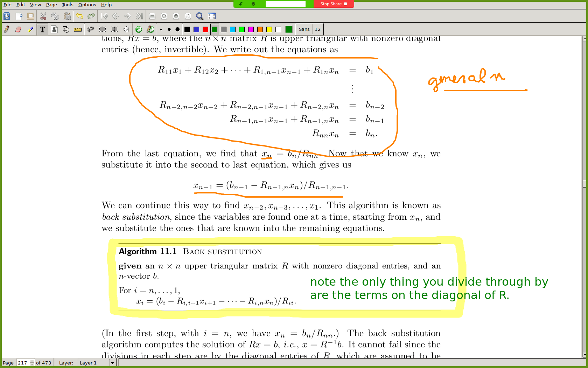
Task: Open the Tools menu
Action: (x=68, y=5)
